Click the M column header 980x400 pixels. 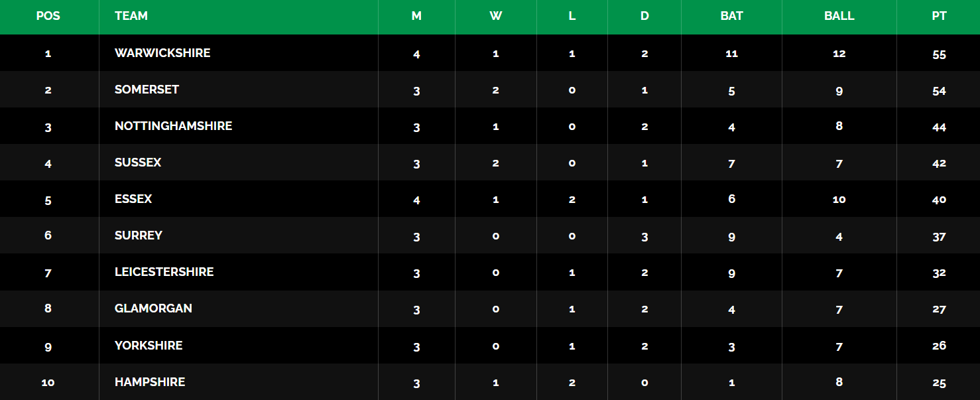coord(416,16)
